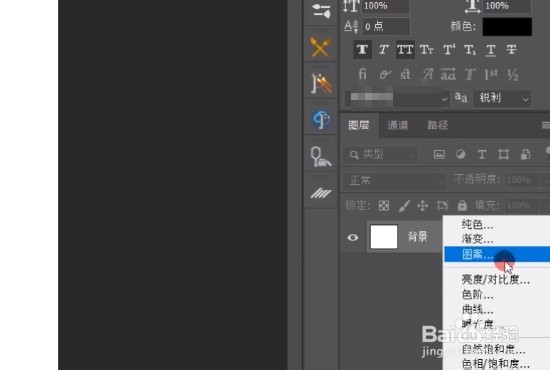Click the 填充 100% fill field
Viewport: 550px width, 370px height.
[521, 206]
